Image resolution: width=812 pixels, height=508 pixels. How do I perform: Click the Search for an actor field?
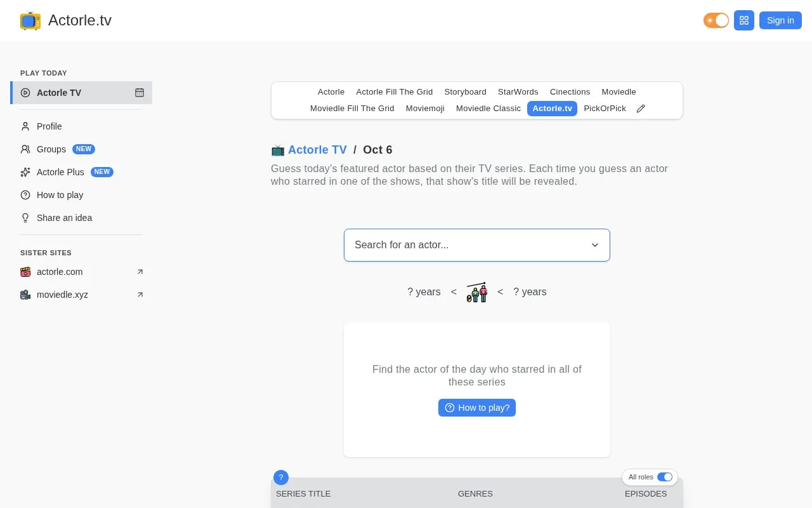(x=477, y=245)
